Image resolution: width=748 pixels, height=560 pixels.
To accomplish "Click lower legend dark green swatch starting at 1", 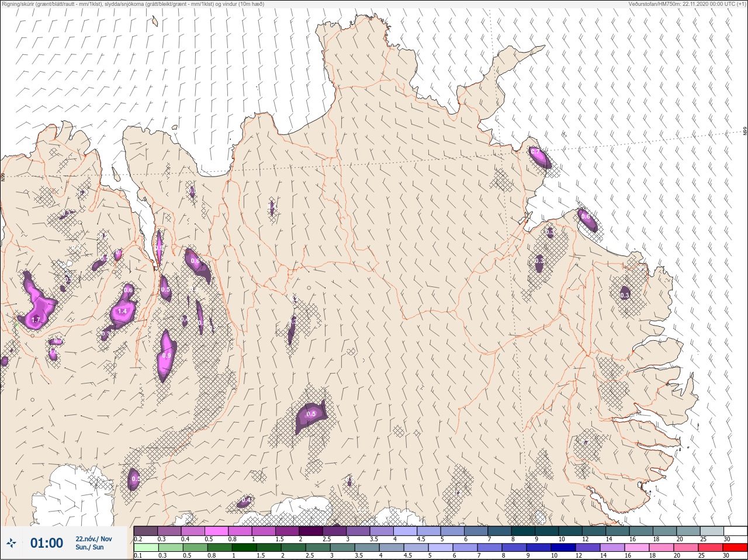I will click(x=244, y=548).
